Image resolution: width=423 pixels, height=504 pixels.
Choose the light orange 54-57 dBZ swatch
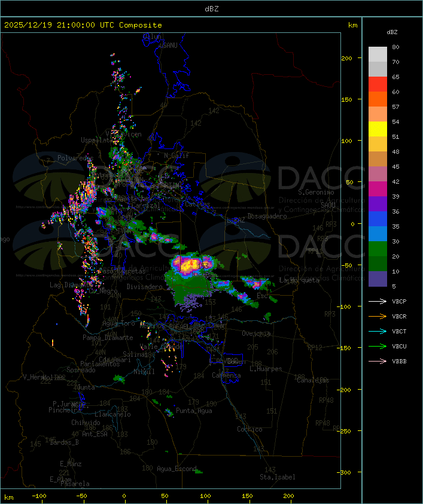(x=378, y=114)
